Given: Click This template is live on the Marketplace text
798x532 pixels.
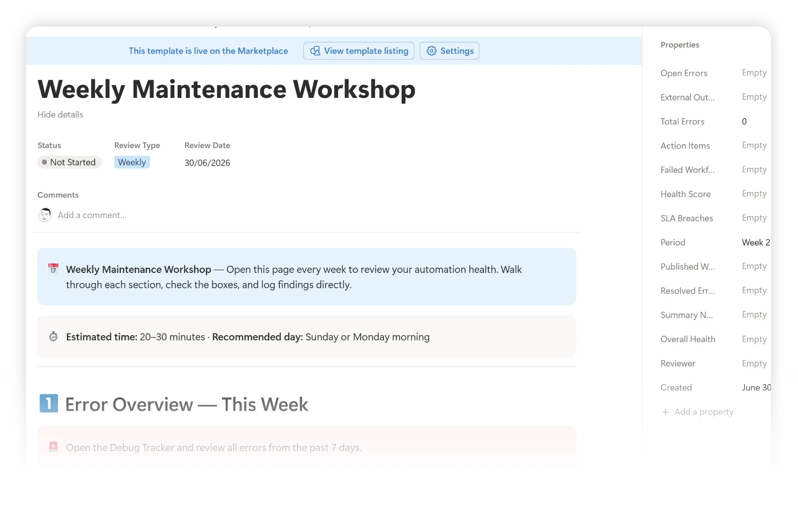Looking at the screenshot, I should point(209,51).
